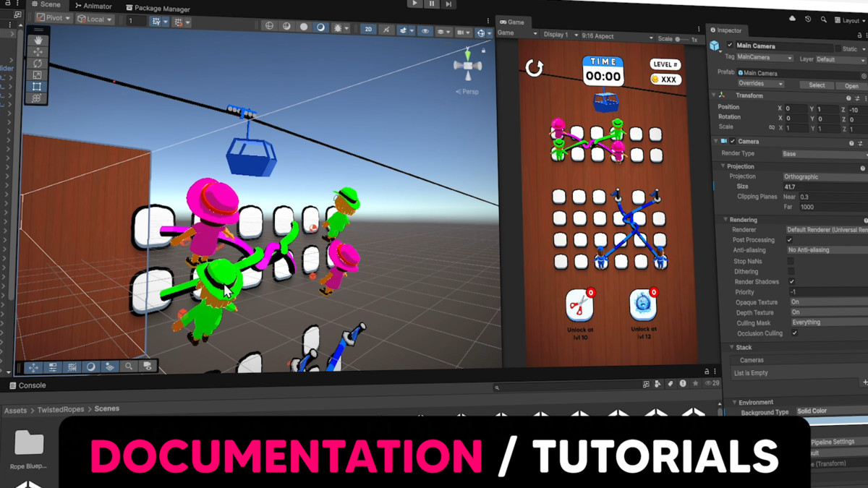Open the MainCamera Tag dropdown

tap(765, 58)
